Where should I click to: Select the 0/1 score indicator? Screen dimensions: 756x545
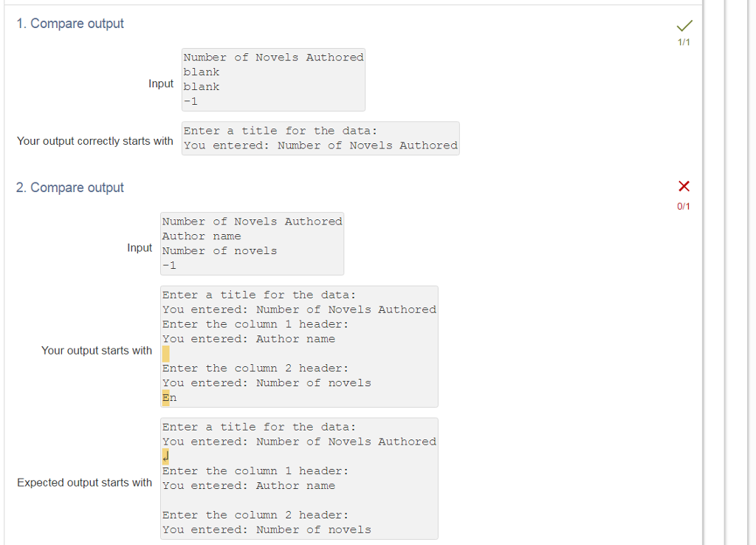(x=683, y=206)
